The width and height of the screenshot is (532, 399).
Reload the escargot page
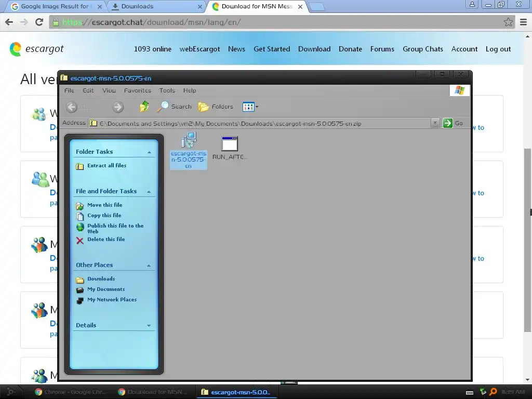(39, 22)
